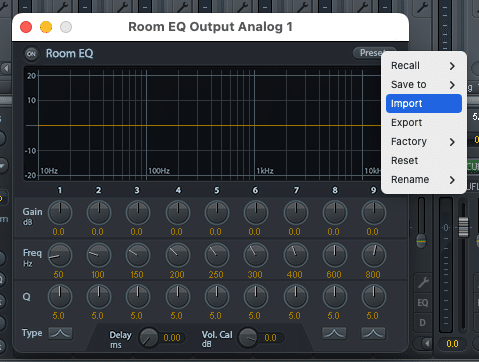Click the Gain knob for band 8
Viewport: 479px width, 362px height.
(335, 213)
